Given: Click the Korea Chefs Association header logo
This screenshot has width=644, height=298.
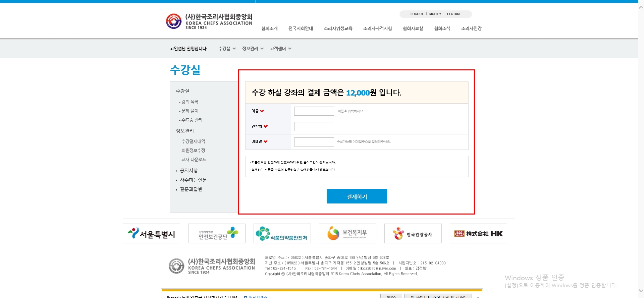Looking at the screenshot, I should pyautogui.click(x=209, y=21).
